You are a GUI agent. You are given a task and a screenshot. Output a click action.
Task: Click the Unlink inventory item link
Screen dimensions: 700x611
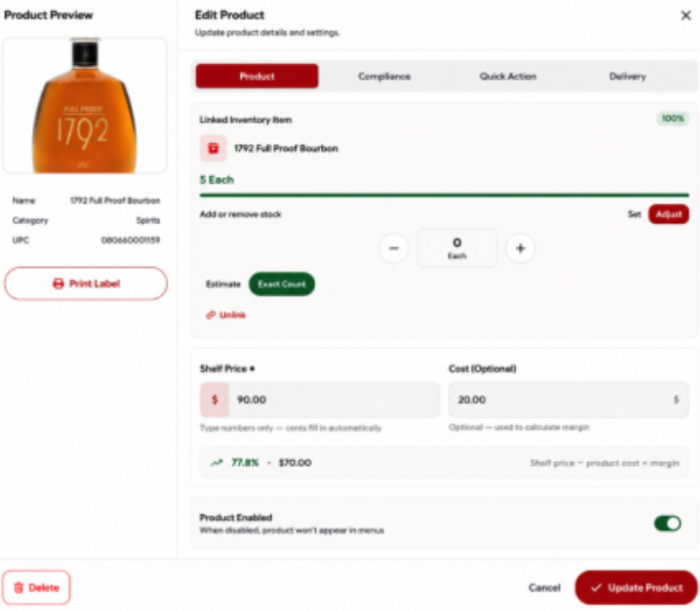pyautogui.click(x=226, y=315)
